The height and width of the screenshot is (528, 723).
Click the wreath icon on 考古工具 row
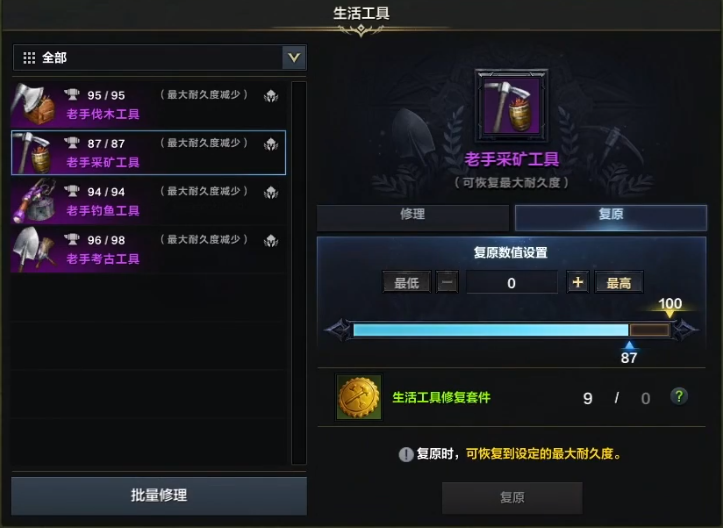[271, 241]
